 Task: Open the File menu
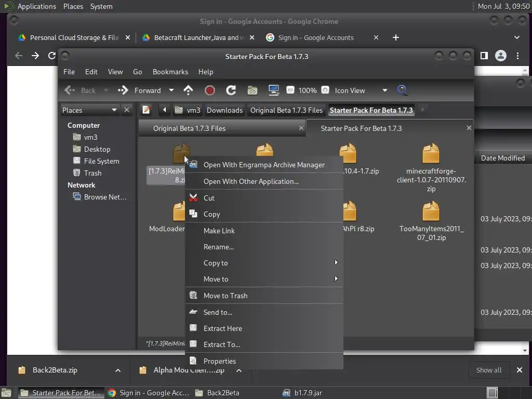point(69,72)
